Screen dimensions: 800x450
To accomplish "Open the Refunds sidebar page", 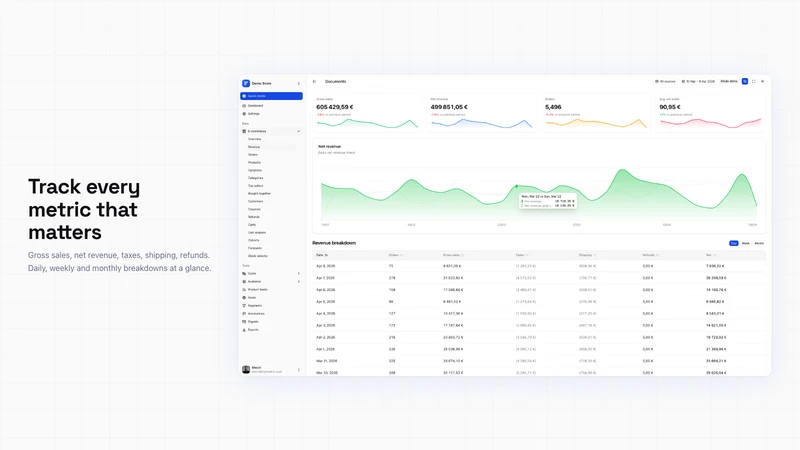I will point(254,217).
